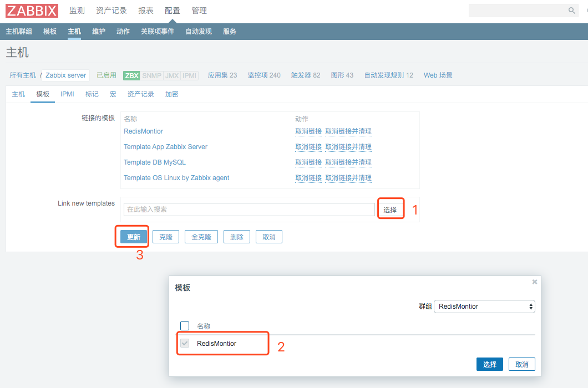Open the 配置 top menu

point(173,11)
